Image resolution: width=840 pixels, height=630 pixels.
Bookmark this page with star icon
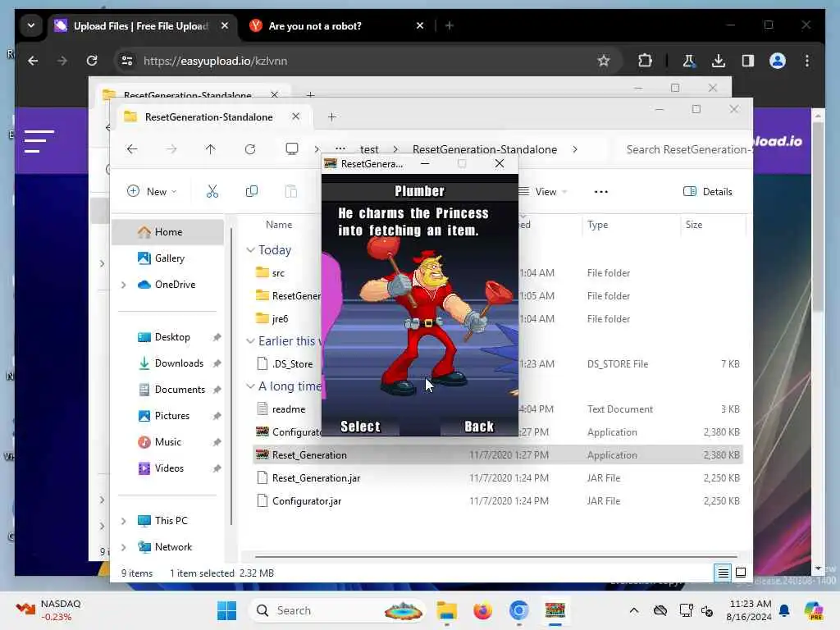point(604,61)
